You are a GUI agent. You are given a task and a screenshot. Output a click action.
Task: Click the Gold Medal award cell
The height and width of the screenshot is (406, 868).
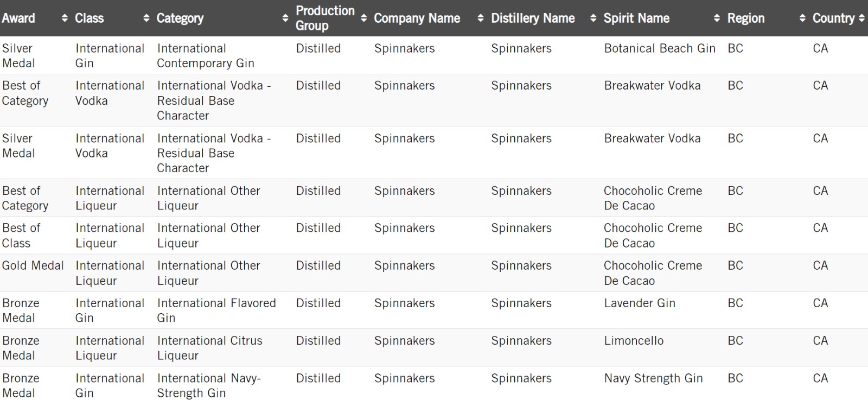33,266
